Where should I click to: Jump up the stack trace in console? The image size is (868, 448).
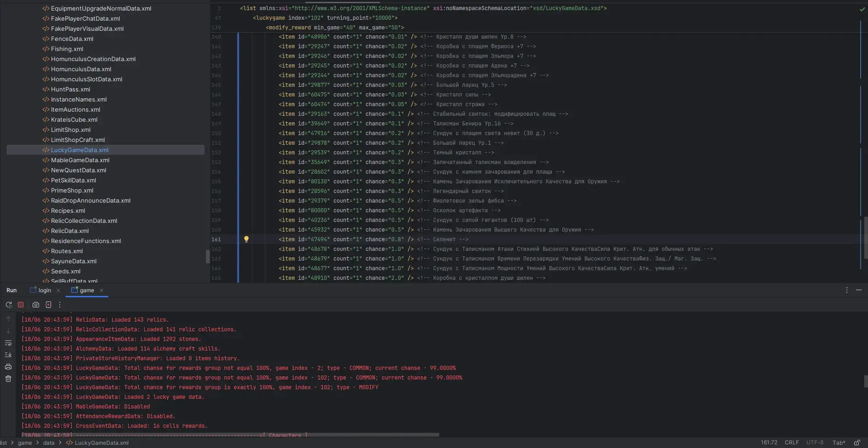pyautogui.click(x=8, y=319)
